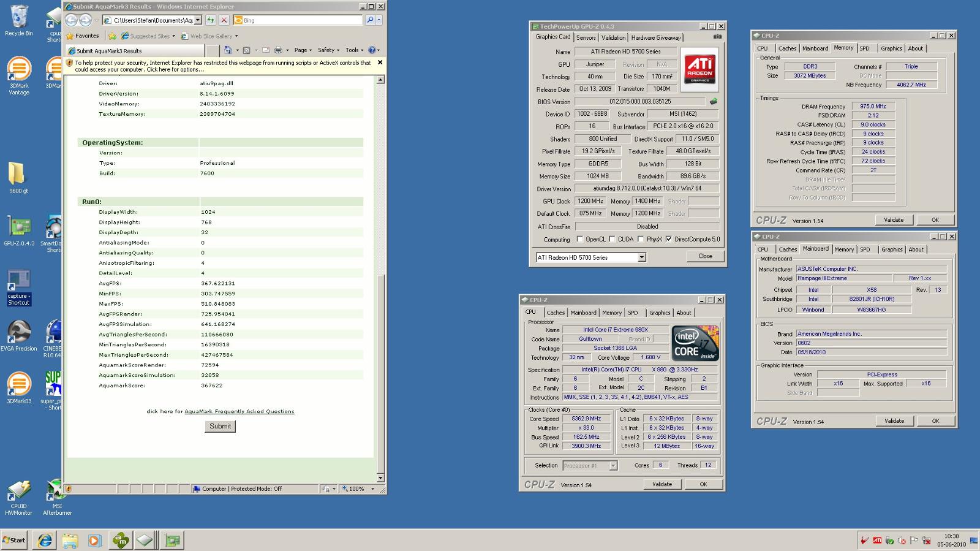
Task: Open the Start menu
Action: click(x=14, y=540)
